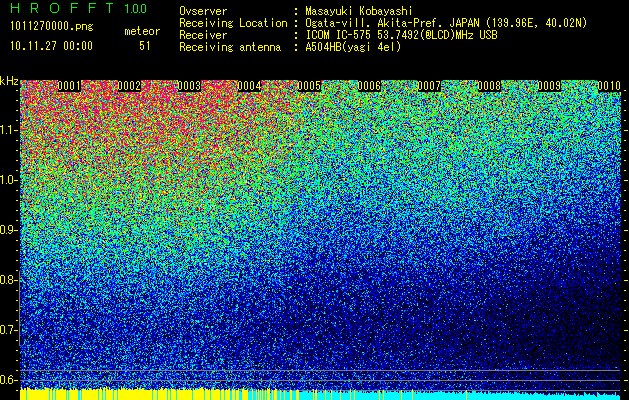This screenshot has width=629, height=400.
Task: Click the 0.8 frequency axis label
Action: point(9,280)
